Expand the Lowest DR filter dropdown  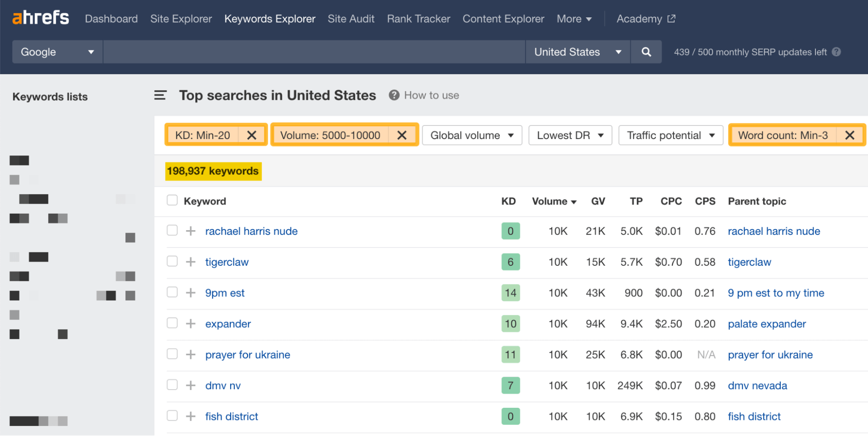coord(570,135)
